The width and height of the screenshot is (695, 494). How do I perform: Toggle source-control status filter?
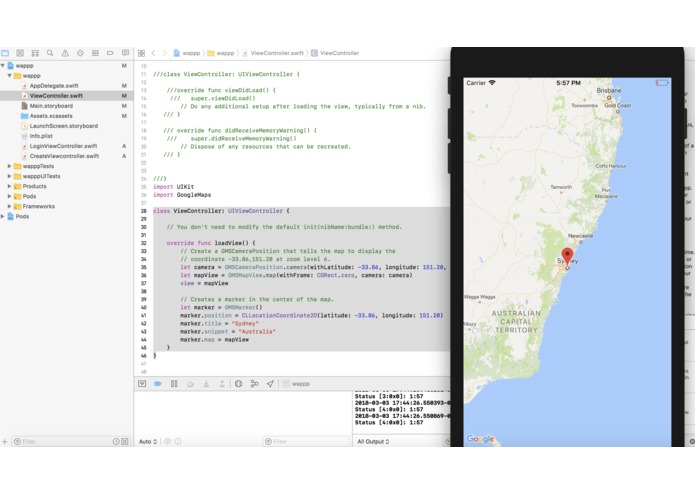click(x=125, y=442)
